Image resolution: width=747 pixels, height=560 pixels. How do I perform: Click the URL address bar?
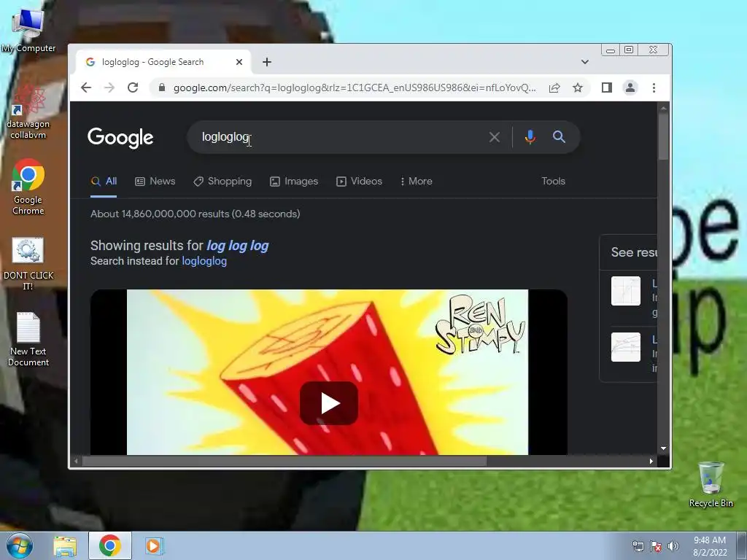click(x=355, y=87)
